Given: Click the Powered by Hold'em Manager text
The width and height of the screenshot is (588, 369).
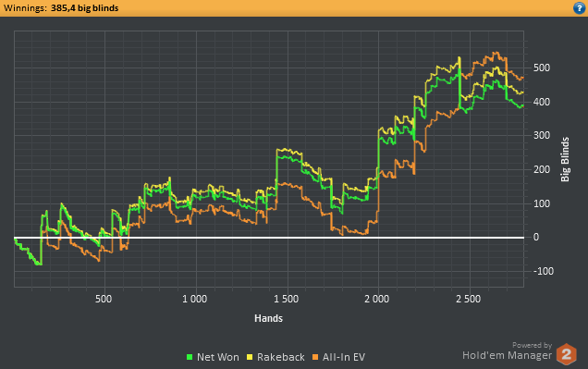Looking at the screenshot, I should (x=507, y=351).
